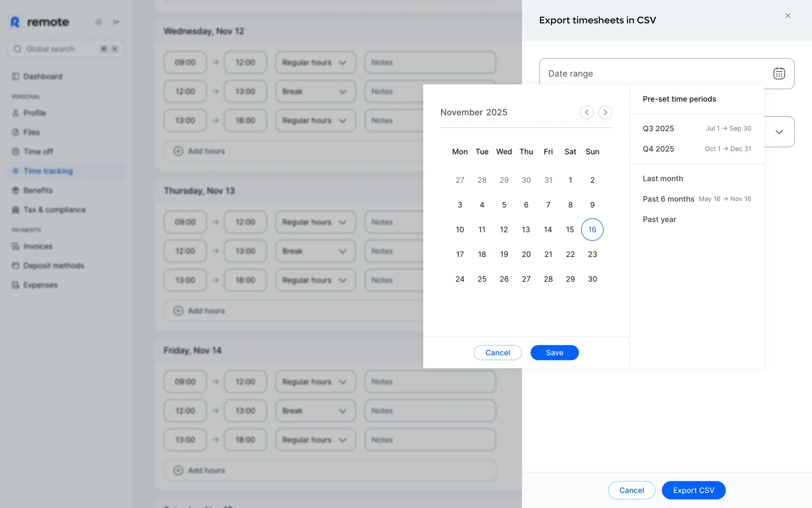Select November 16 in the calendar

pos(592,229)
